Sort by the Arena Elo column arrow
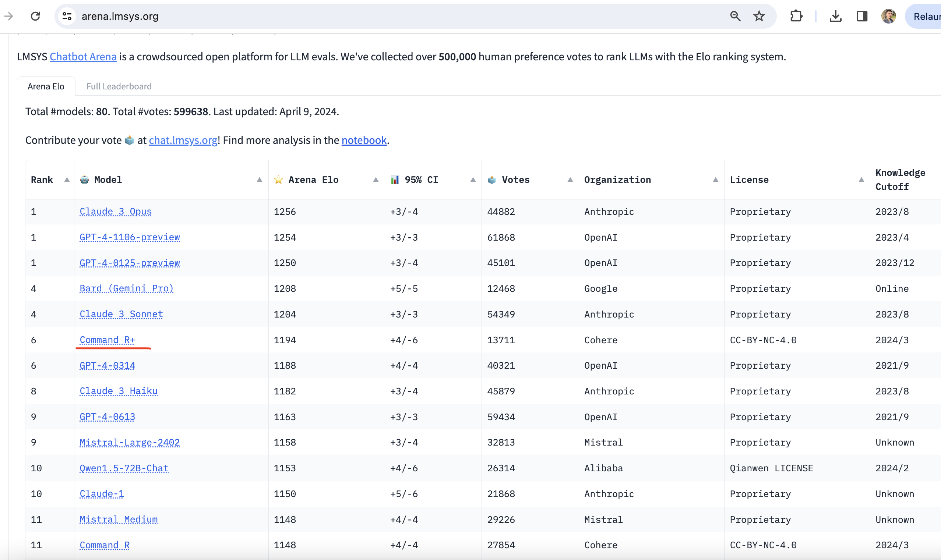This screenshot has height=560, width=941. click(376, 180)
